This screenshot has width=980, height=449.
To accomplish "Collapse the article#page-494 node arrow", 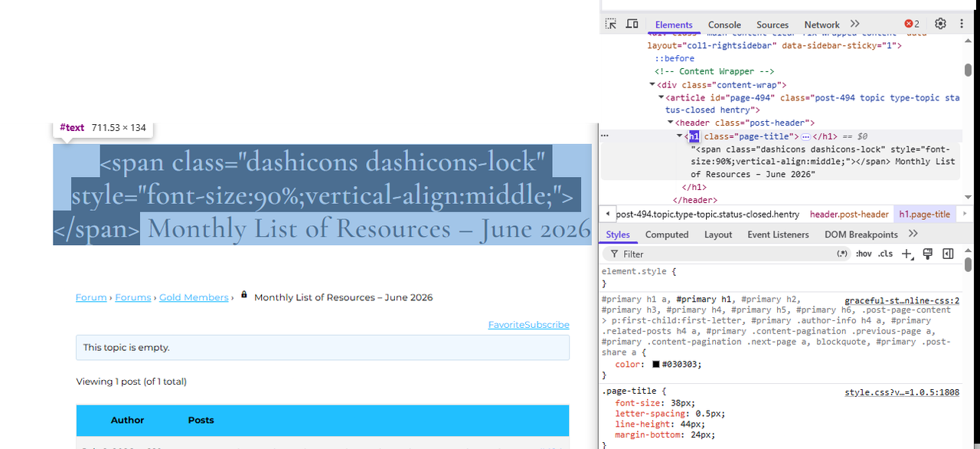I will (661, 98).
